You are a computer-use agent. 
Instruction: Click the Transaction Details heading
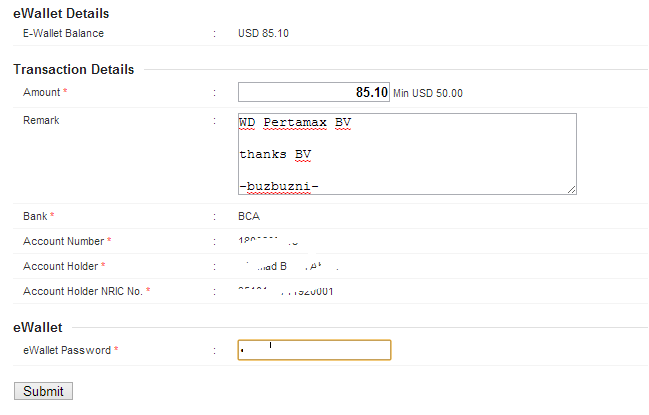pyautogui.click(x=73, y=69)
